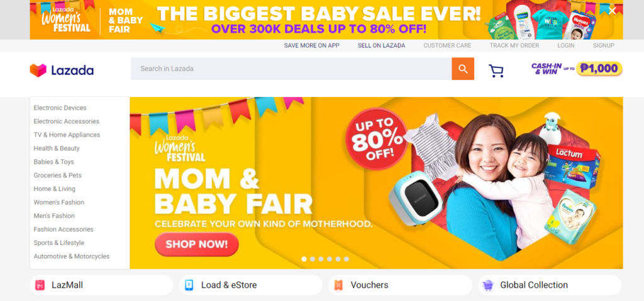This screenshot has height=301, width=644.
Task: Click the Global Collection purple icon
Action: coord(488,285)
